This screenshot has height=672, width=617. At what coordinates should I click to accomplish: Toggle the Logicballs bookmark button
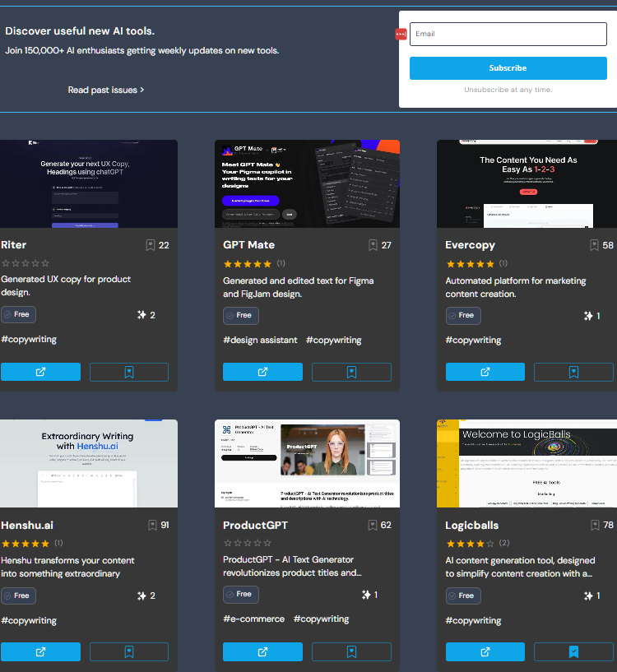point(573,651)
